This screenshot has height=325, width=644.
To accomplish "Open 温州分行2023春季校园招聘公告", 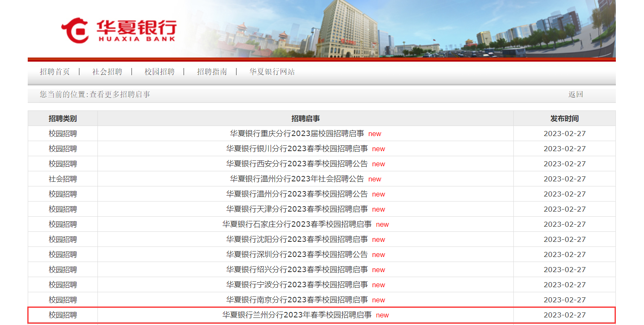I will [x=297, y=194].
